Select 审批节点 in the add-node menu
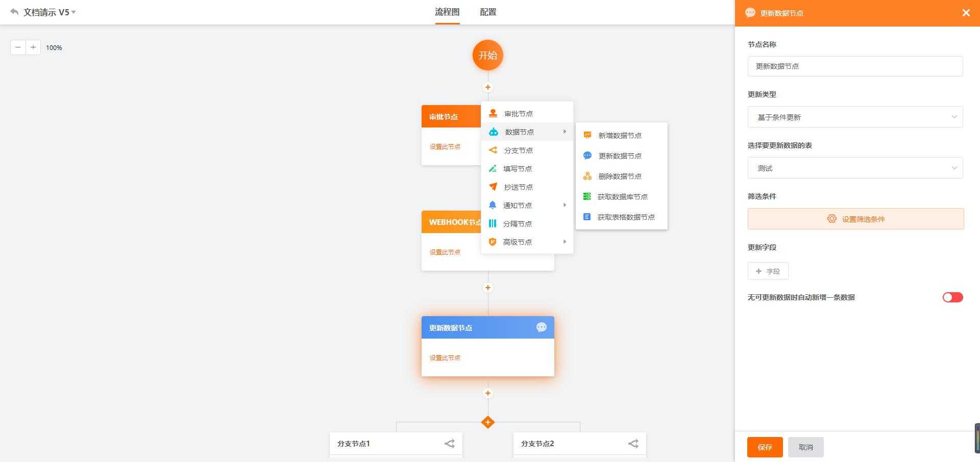This screenshot has width=980, height=462. [527, 114]
